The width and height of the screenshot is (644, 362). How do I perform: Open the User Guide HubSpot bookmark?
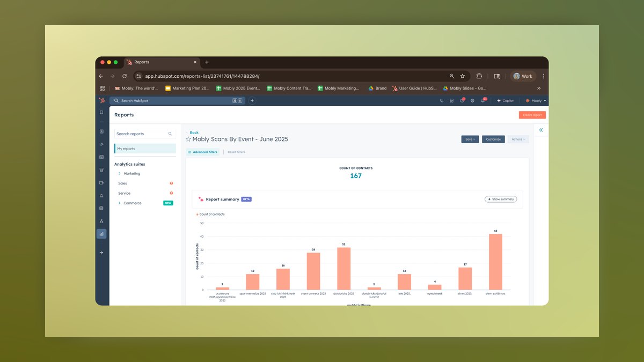point(414,88)
